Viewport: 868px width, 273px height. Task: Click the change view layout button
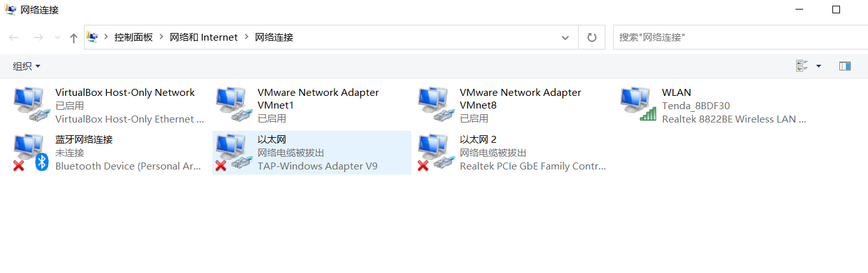coord(802,66)
